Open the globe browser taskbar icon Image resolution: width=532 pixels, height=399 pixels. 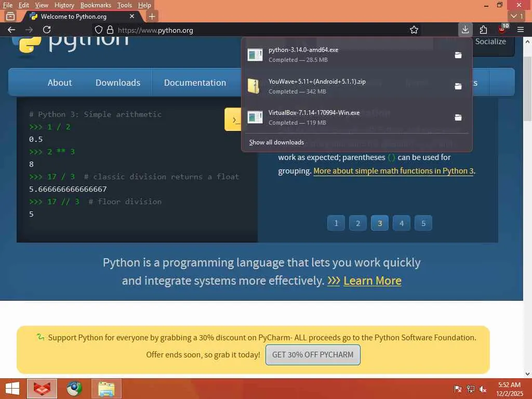[x=74, y=389]
